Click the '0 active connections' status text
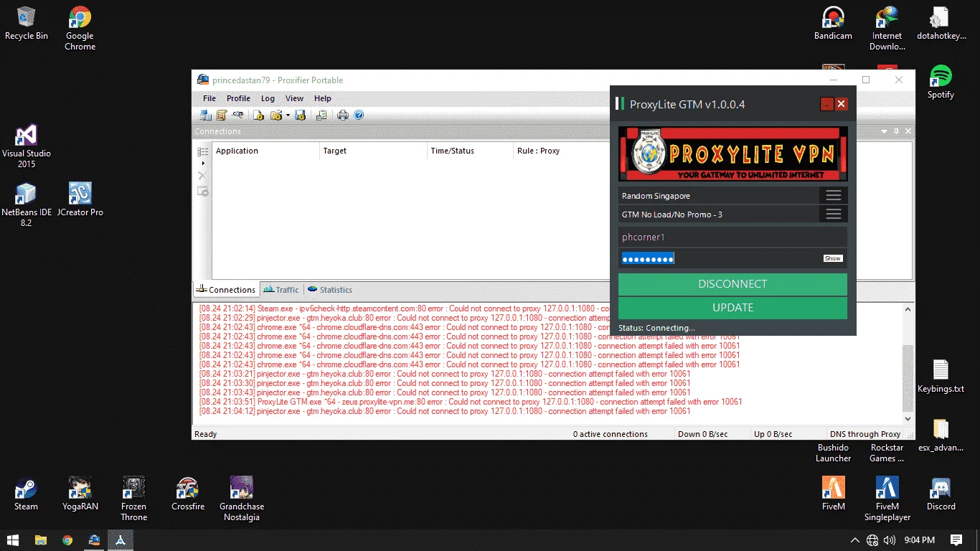 [611, 434]
